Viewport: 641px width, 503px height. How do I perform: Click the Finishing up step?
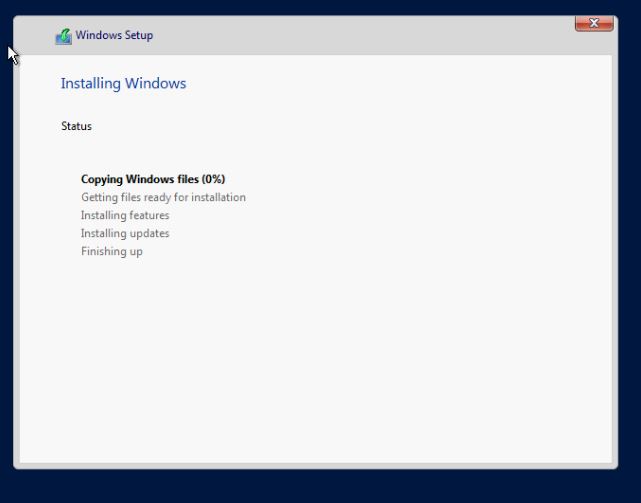(x=112, y=251)
